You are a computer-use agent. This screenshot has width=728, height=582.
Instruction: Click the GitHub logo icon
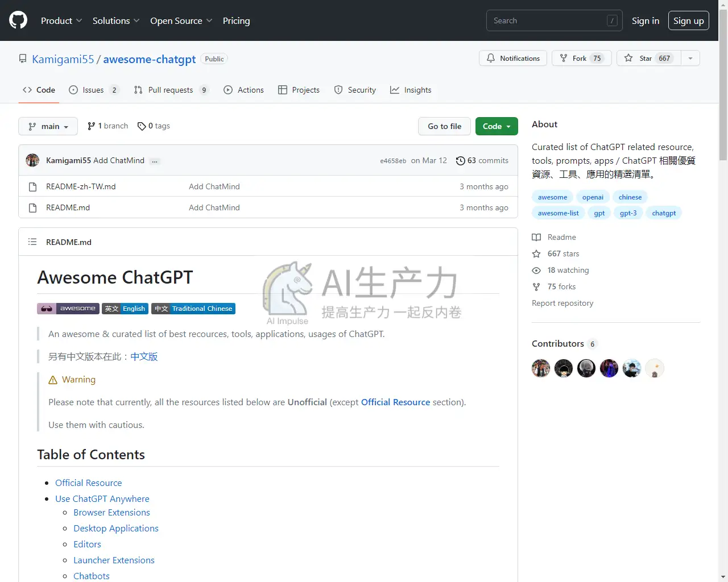(18, 20)
